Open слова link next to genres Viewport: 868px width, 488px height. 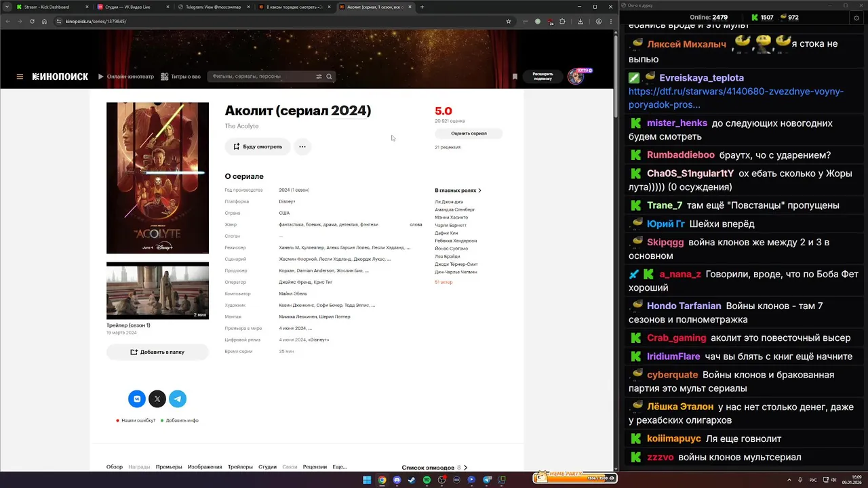coord(416,224)
